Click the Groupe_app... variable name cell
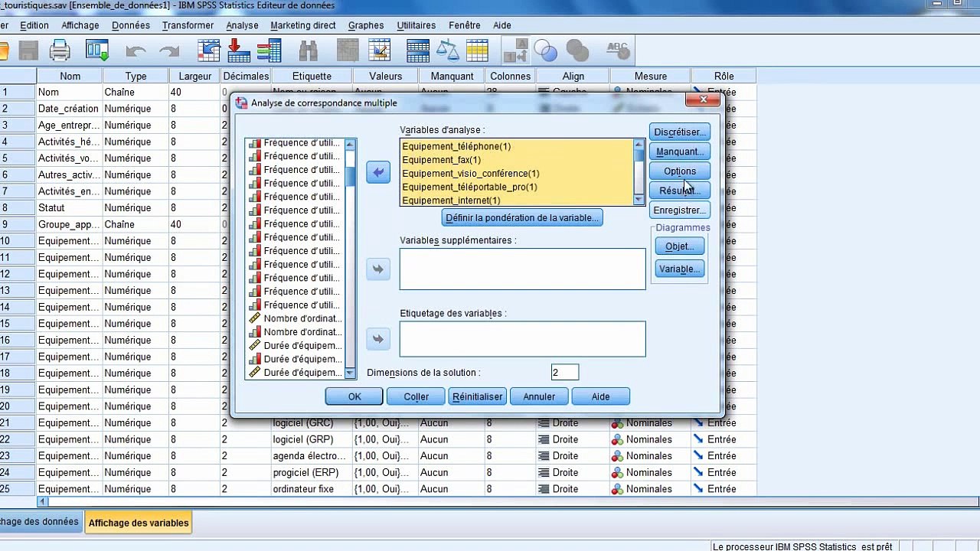 tap(69, 224)
